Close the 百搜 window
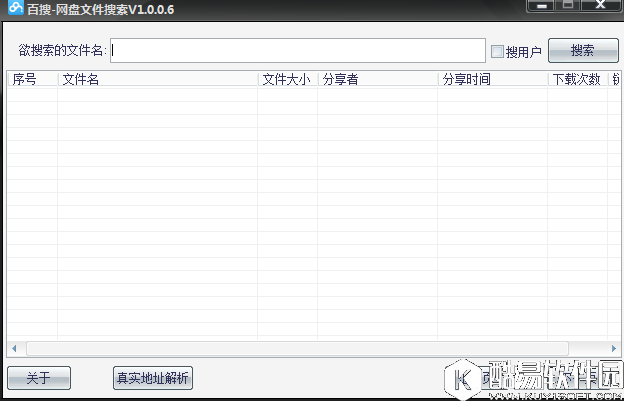 tap(600, 6)
